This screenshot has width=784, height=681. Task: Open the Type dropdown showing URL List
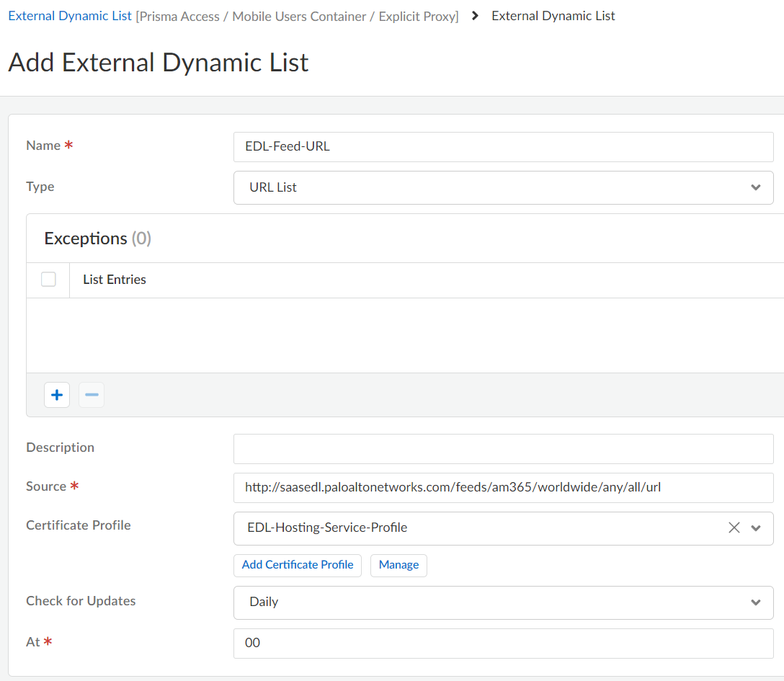pyautogui.click(x=504, y=187)
